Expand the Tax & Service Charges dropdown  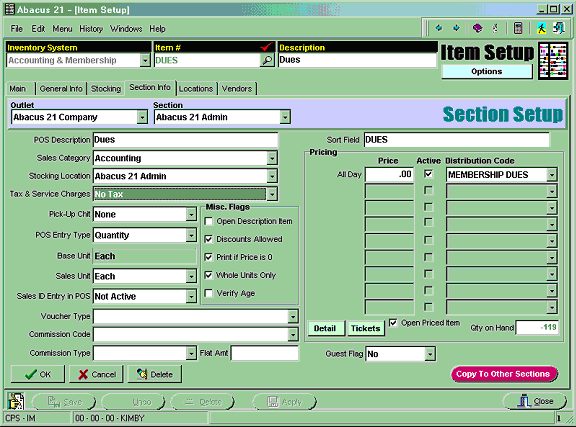pyautogui.click(x=272, y=194)
